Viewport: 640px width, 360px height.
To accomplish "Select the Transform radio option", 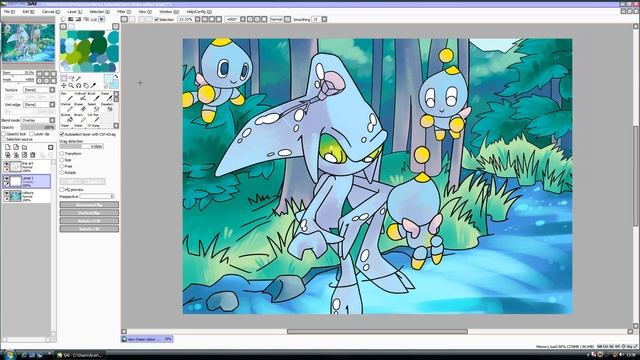I will 62,153.
